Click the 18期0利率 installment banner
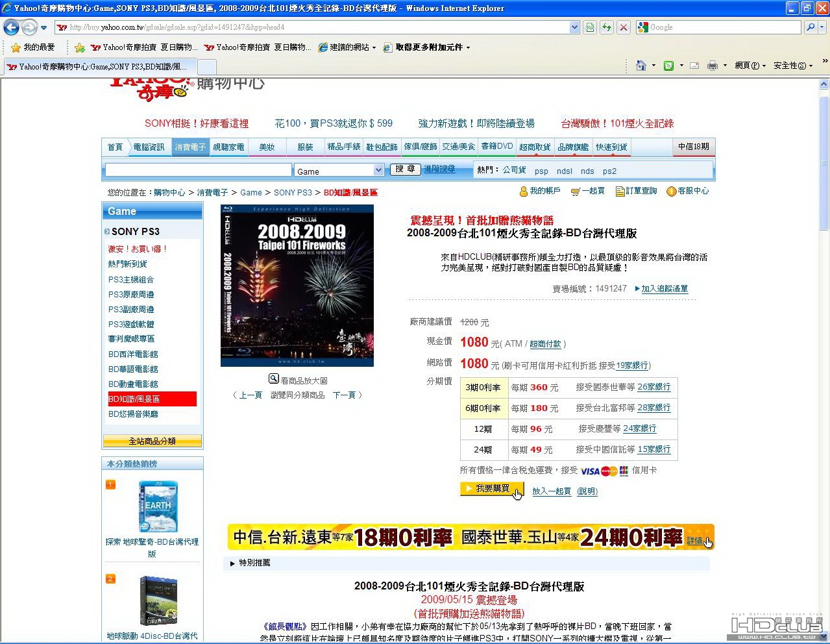 pos(470,537)
